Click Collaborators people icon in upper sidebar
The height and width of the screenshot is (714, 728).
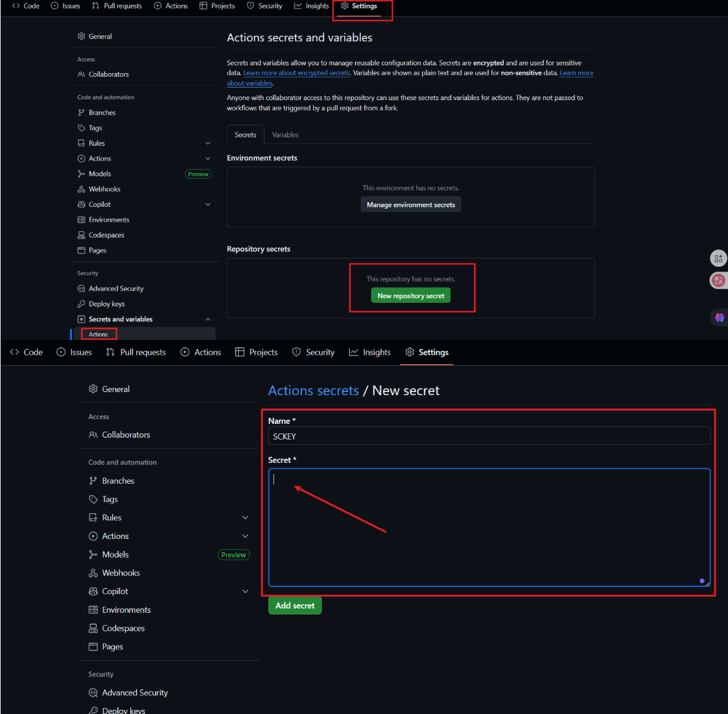82,74
